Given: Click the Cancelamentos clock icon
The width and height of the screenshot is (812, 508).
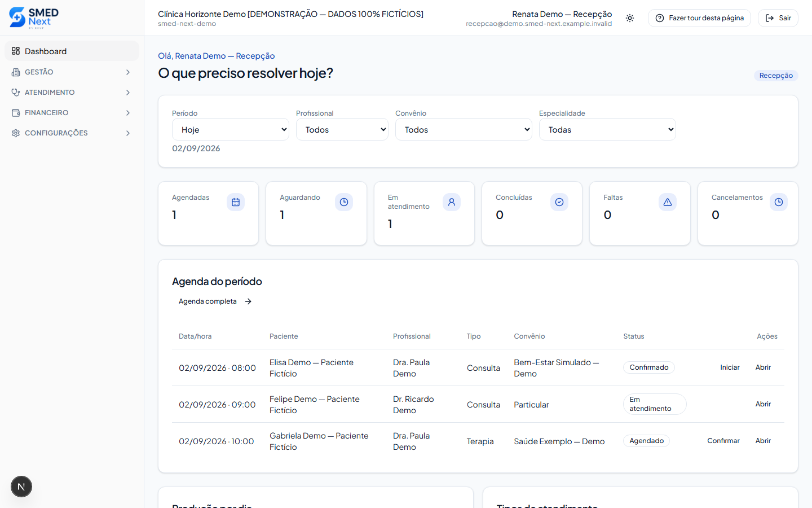Looking at the screenshot, I should click(x=779, y=202).
